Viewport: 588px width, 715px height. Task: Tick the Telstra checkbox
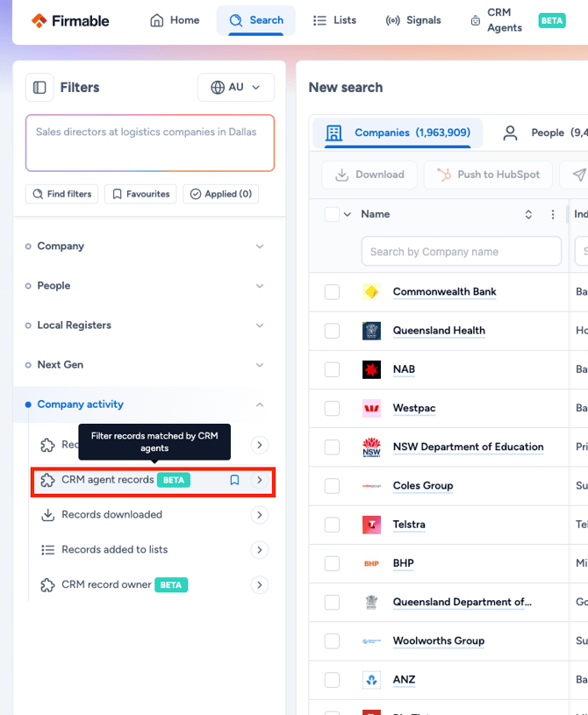332,525
